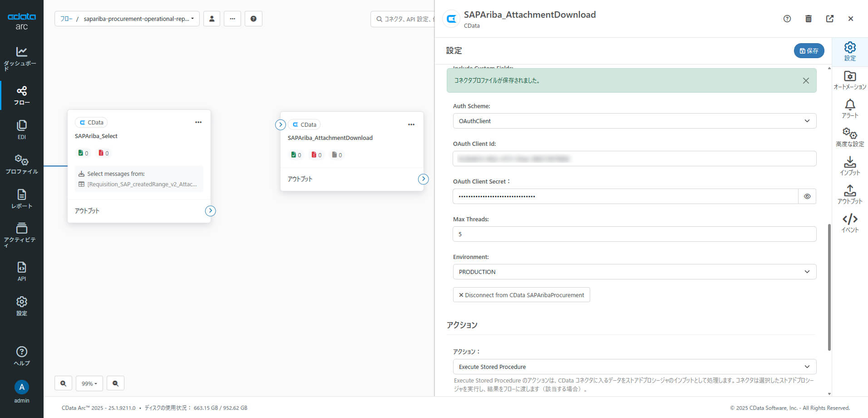Open the flow more-options ellipsis button
868x418 pixels.
click(x=232, y=19)
